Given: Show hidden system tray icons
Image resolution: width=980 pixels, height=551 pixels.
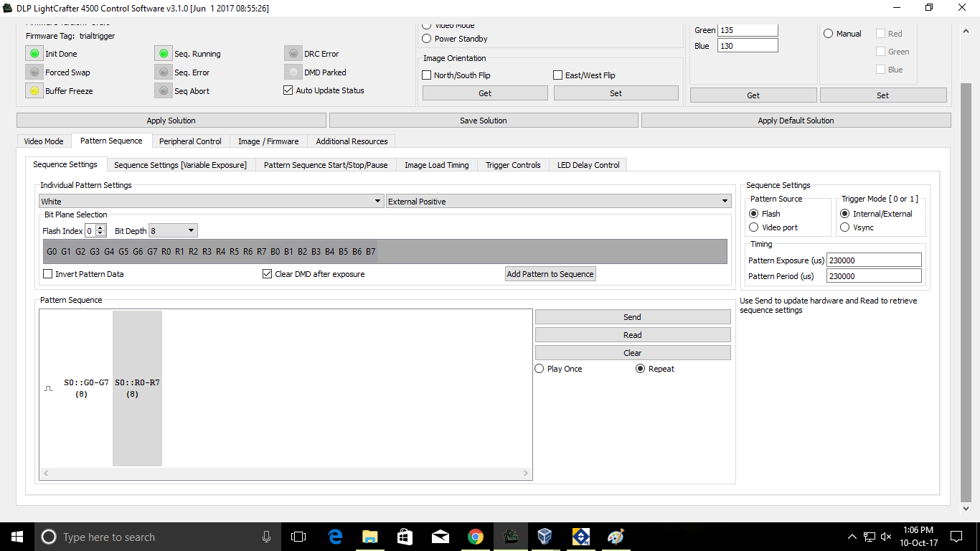Looking at the screenshot, I should click(852, 537).
